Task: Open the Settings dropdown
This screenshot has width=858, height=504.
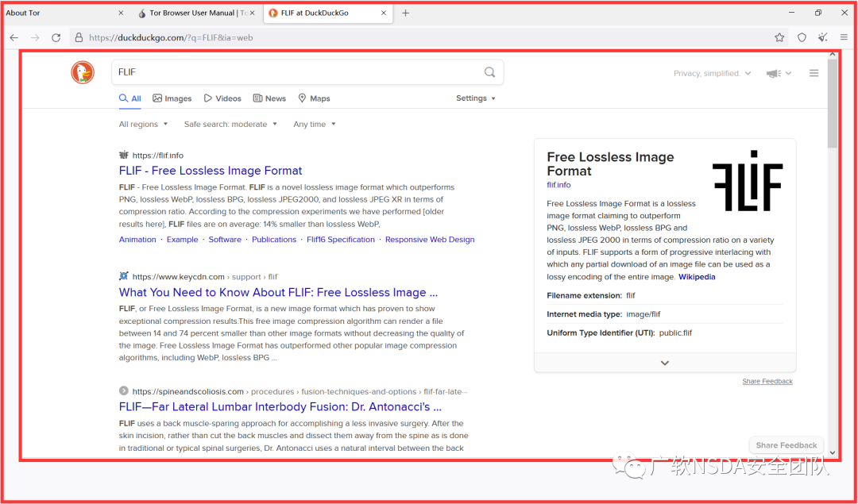Action: click(476, 98)
